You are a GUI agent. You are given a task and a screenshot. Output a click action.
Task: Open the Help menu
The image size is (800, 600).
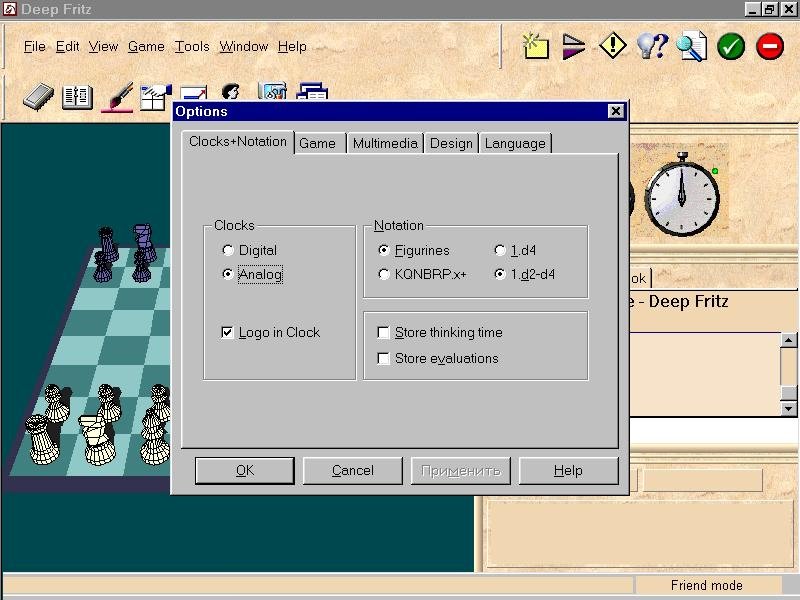(292, 46)
